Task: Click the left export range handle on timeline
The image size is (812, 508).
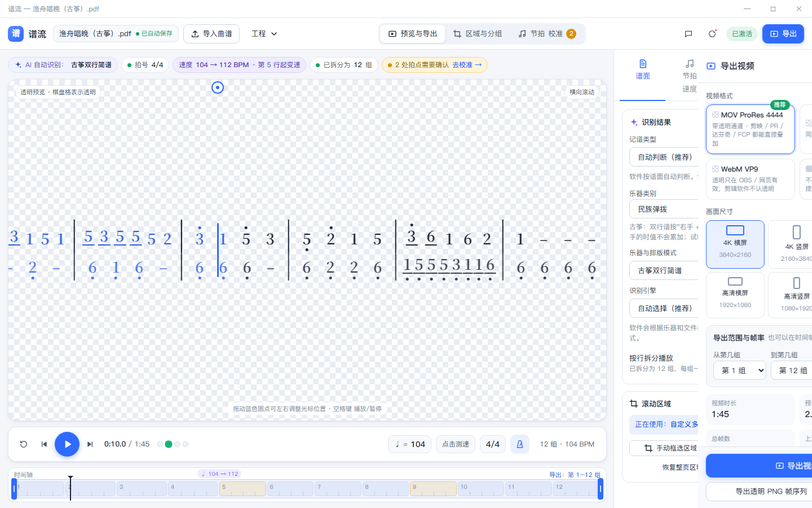Action: pos(14,489)
